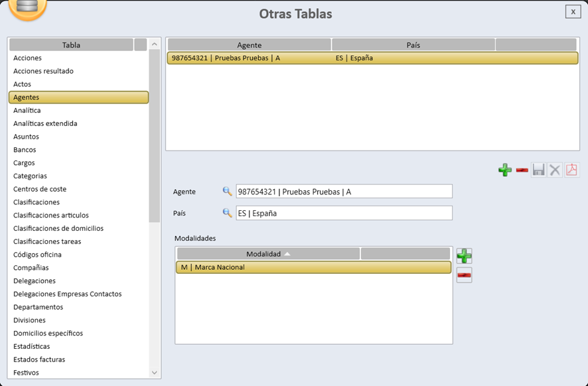Select the 987654321 Pruebas Pruebas grid row
This screenshot has height=386, width=588.
click(x=372, y=58)
